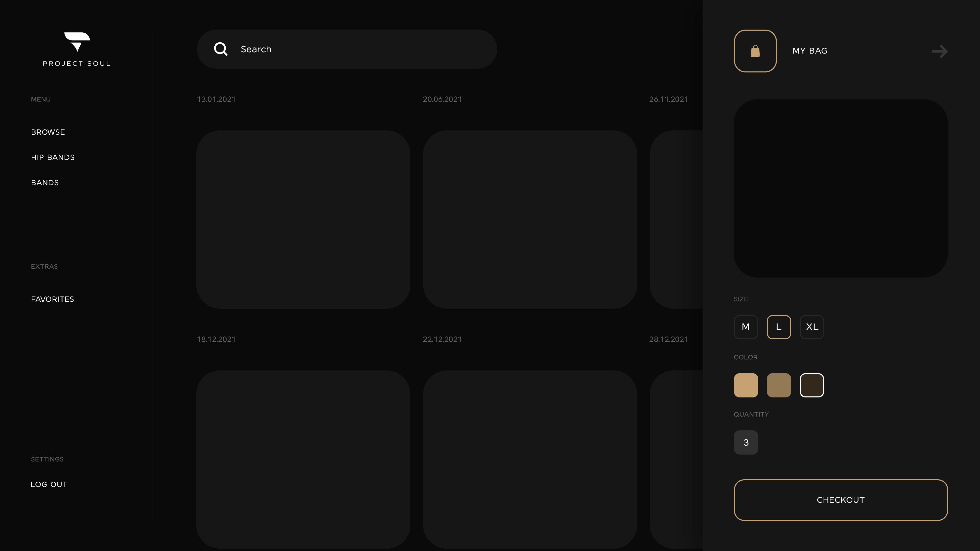Screen dimensions: 980x551
Task: Open the product card dated 28.12.2021
Action: [x=676, y=459]
